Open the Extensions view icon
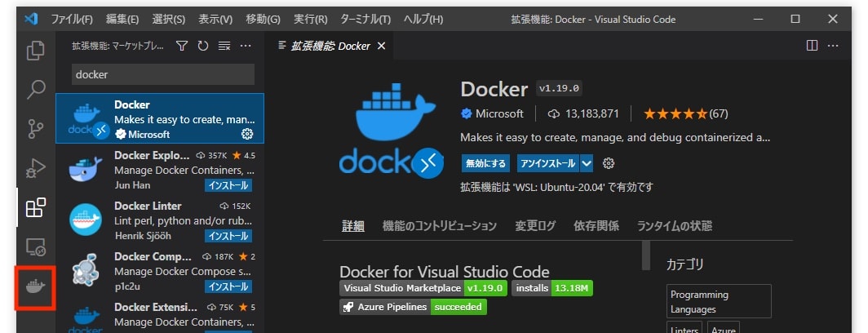This screenshot has height=333, width=868. coord(36,208)
